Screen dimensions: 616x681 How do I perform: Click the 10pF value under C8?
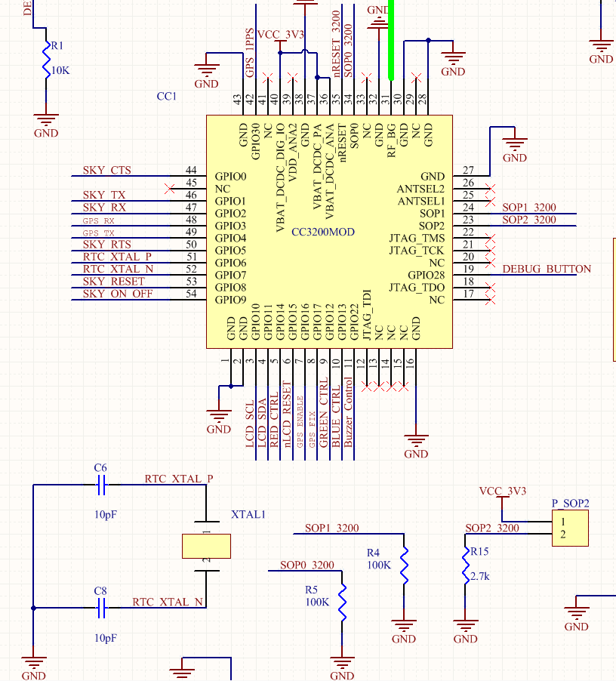click(x=106, y=638)
